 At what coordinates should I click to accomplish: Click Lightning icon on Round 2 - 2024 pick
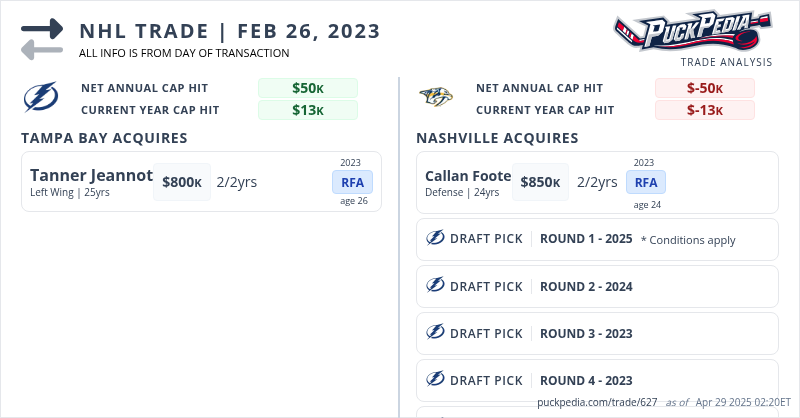435,285
